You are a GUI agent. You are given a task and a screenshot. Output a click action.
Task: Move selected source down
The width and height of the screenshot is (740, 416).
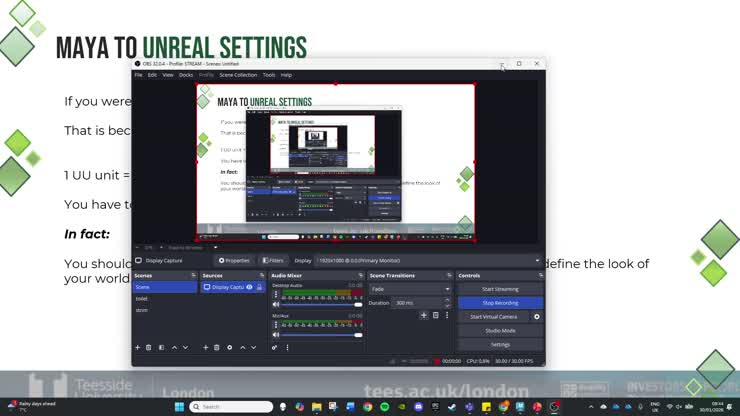click(253, 348)
